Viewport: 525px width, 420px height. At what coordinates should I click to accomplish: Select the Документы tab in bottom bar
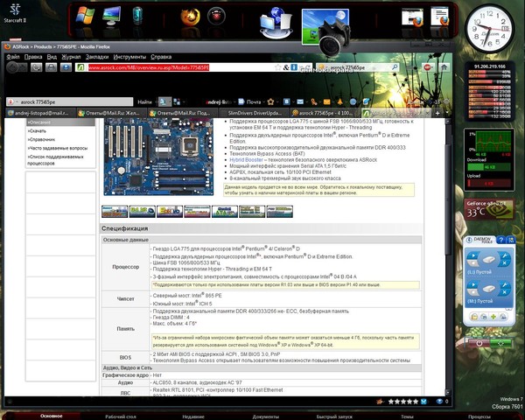pyautogui.click(x=265, y=417)
